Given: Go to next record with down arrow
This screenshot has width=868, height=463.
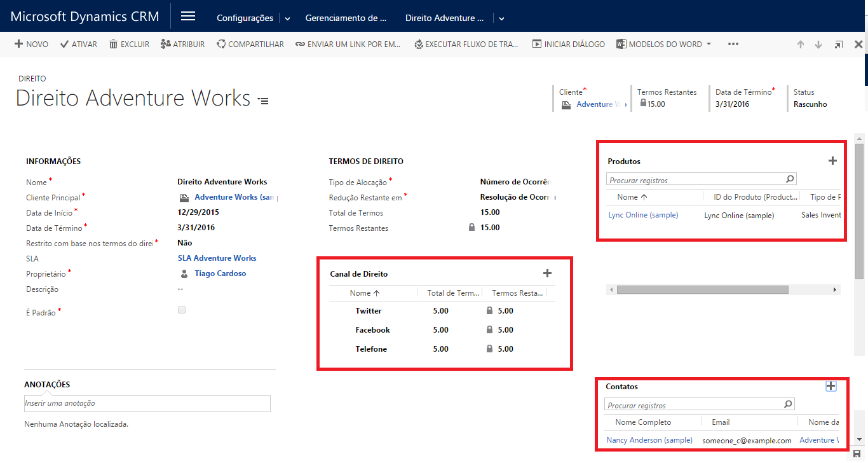Looking at the screenshot, I should click(x=818, y=45).
